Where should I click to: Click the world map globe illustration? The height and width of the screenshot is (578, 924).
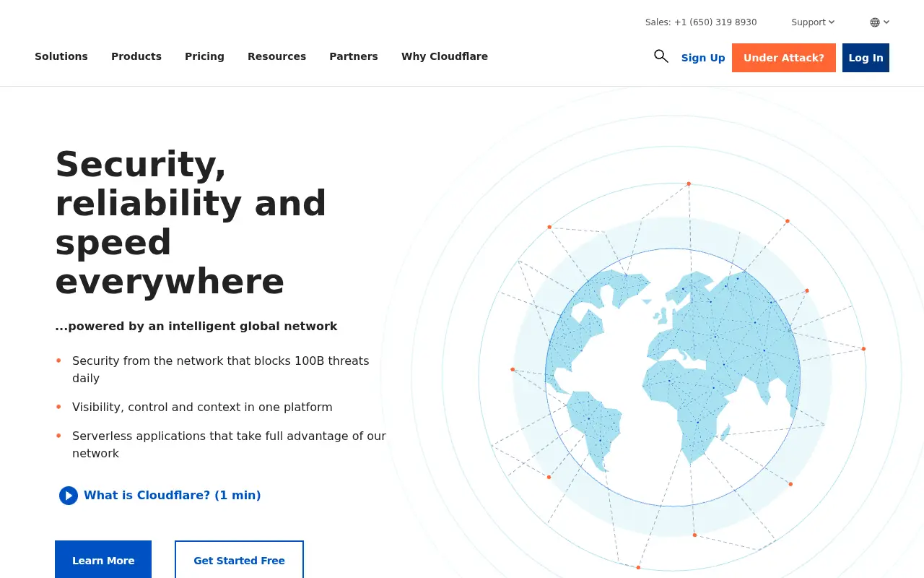[673, 376]
